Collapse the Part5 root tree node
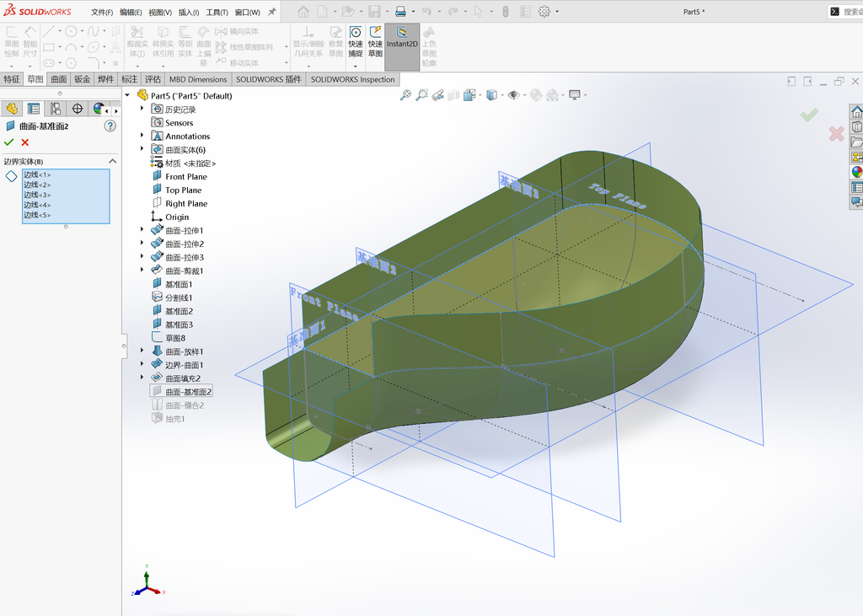The image size is (863, 616). pos(128,95)
